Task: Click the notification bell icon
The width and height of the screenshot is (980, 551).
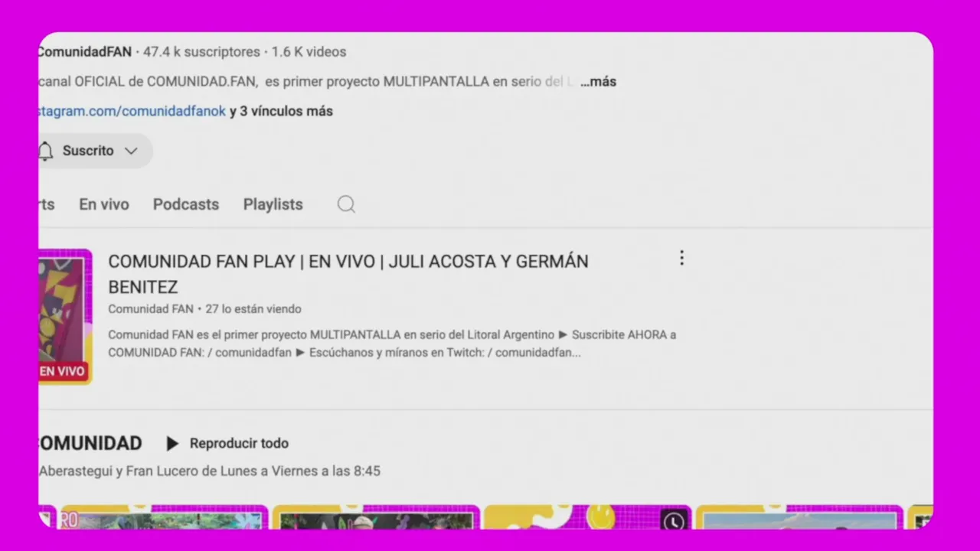Action: click(45, 151)
